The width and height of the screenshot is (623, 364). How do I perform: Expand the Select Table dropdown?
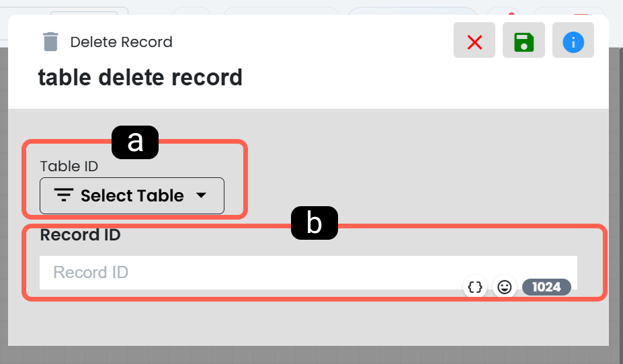tap(132, 195)
